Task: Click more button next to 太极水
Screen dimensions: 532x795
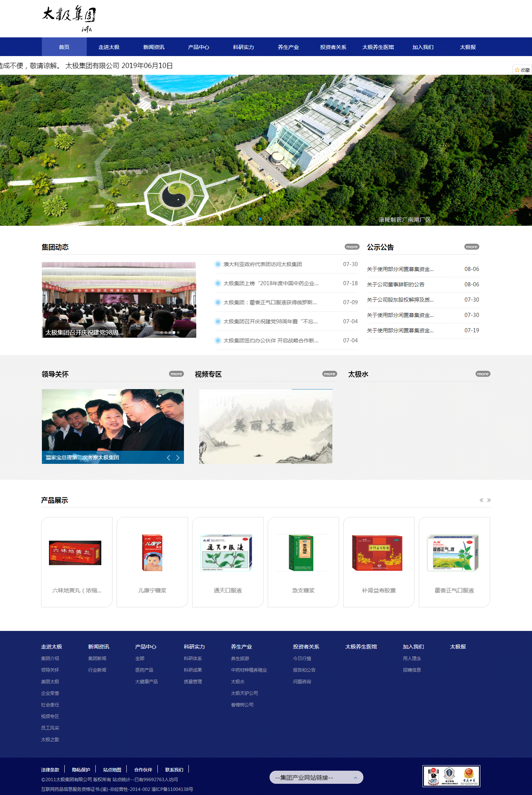Action: click(x=483, y=374)
